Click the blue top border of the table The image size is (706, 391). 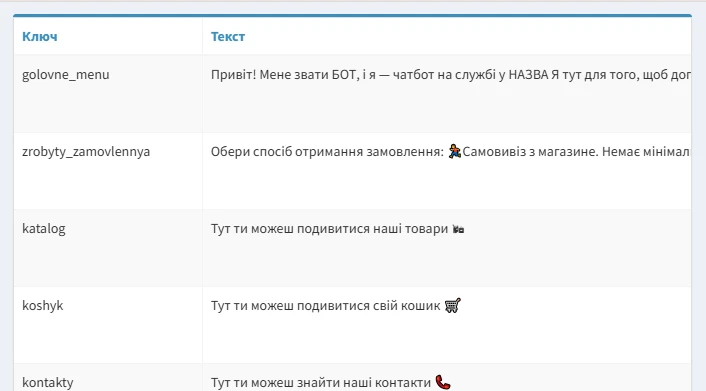pyautogui.click(x=353, y=16)
